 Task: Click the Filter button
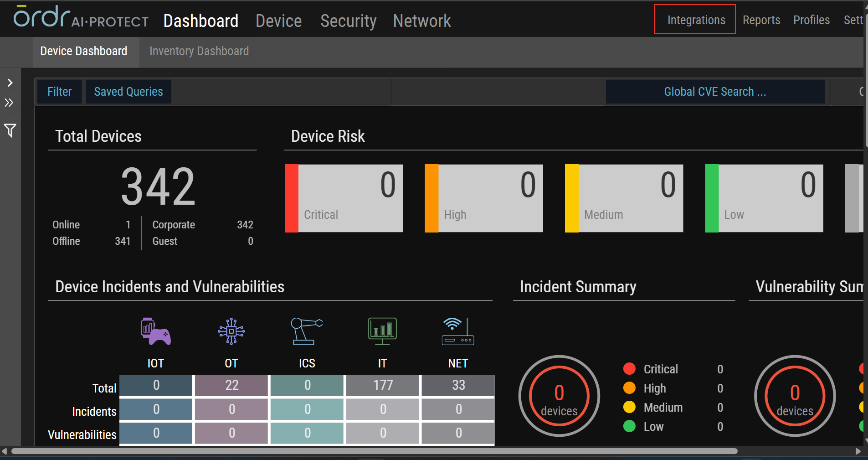pos(59,92)
